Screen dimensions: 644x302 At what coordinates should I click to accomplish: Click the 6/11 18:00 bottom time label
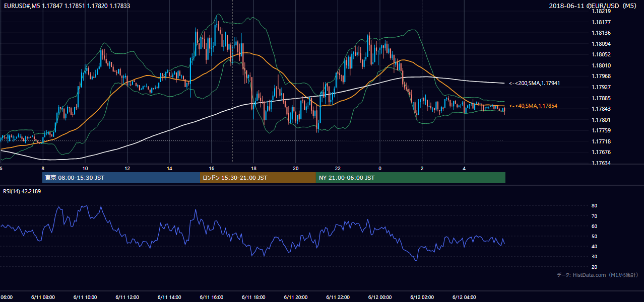[x=253, y=297]
